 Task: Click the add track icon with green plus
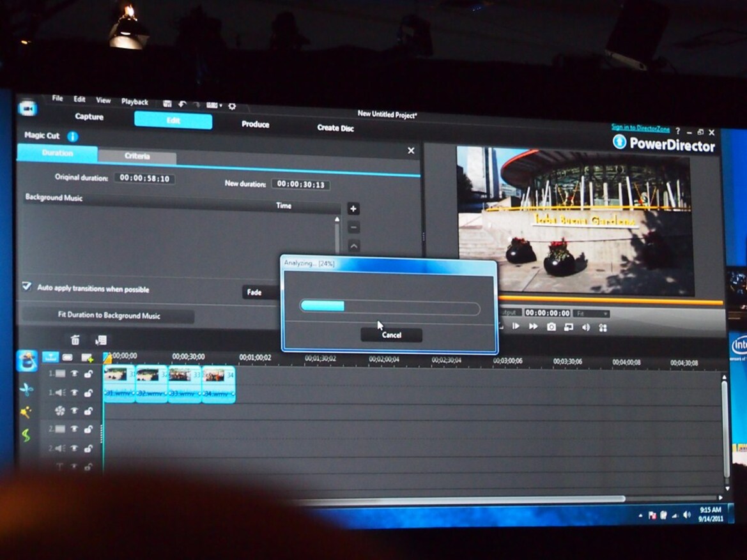point(87,358)
